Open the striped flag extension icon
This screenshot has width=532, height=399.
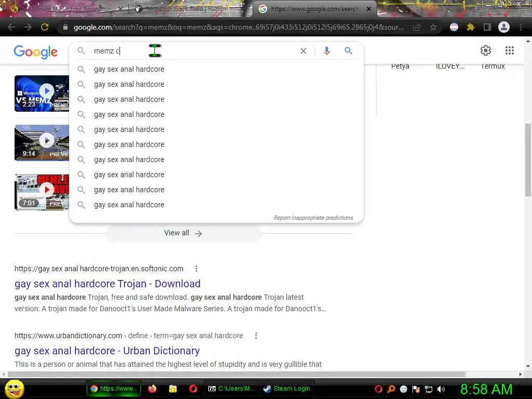pyautogui.click(x=454, y=27)
